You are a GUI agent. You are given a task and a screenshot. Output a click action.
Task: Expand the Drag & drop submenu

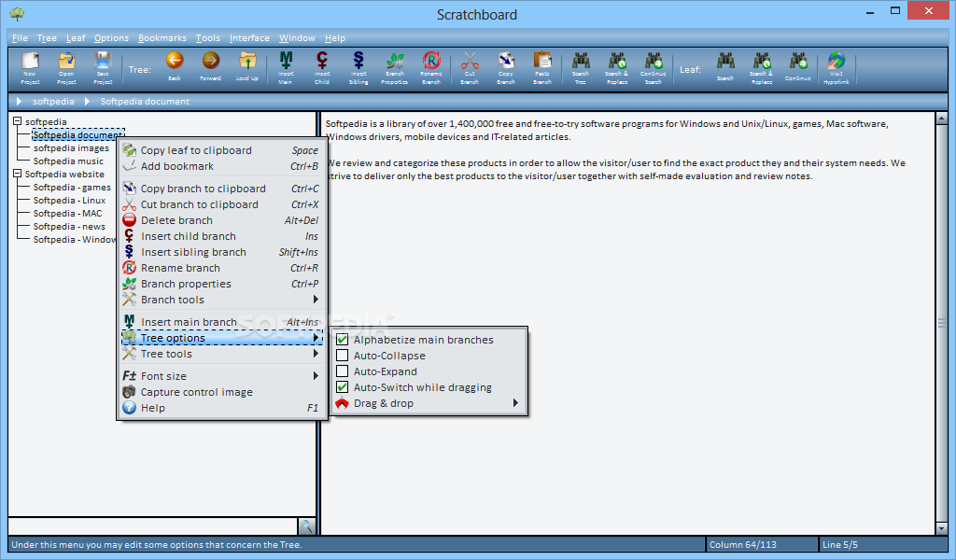tap(429, 403)
